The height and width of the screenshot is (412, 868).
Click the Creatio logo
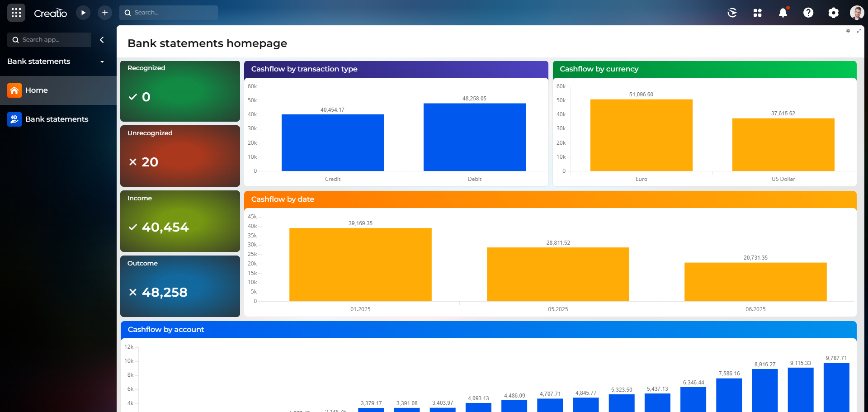click(51, 13)
